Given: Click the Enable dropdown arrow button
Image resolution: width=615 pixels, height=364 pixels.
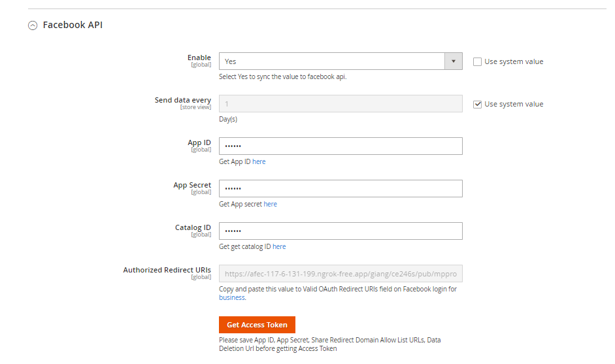Looking at the screenshot, I should [453, 61].
